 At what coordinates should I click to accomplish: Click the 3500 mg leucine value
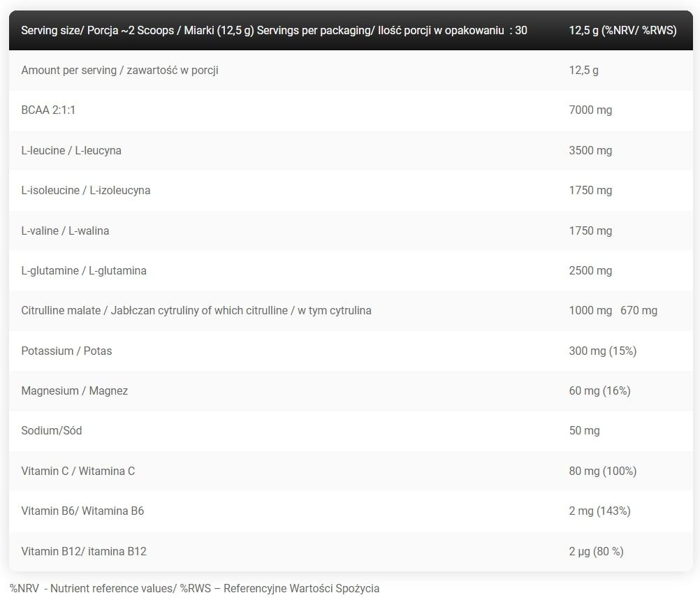tap(590, 150)
